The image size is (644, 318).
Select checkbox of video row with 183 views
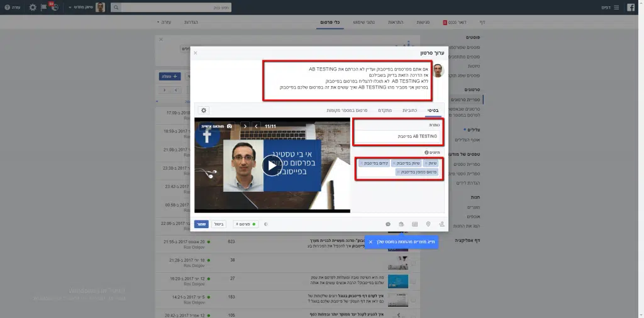click(x=413, y=299)
